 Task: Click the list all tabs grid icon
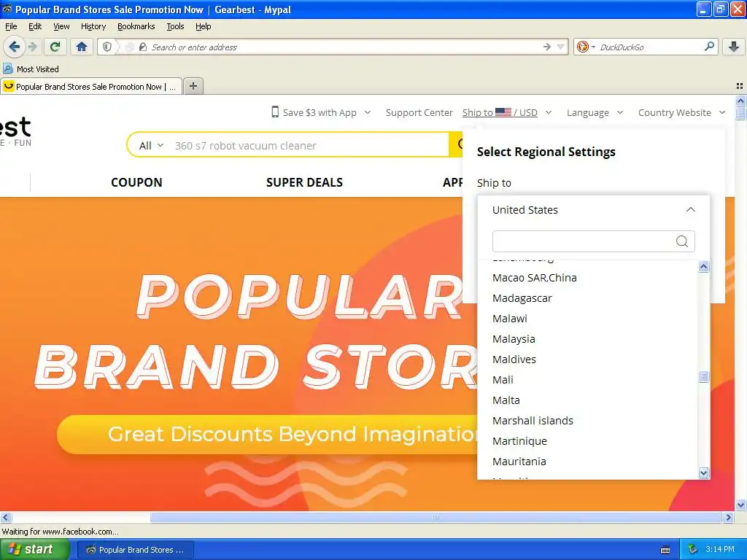[x=740, y=86]
